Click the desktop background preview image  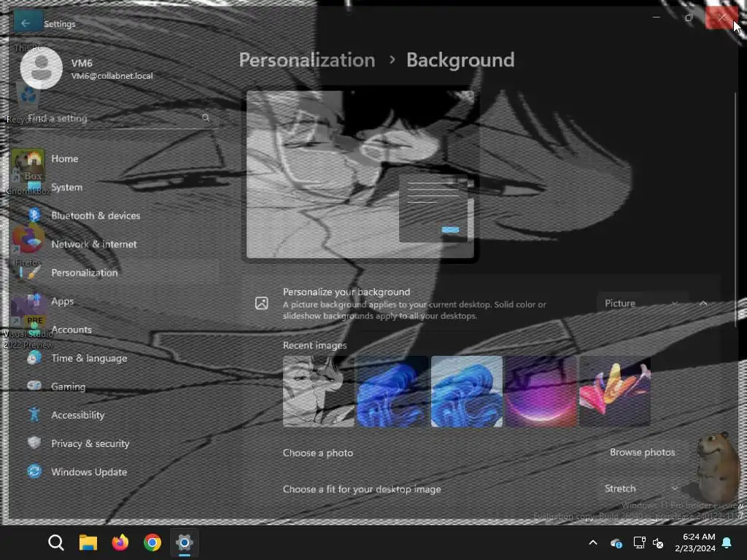pos(360,174)
